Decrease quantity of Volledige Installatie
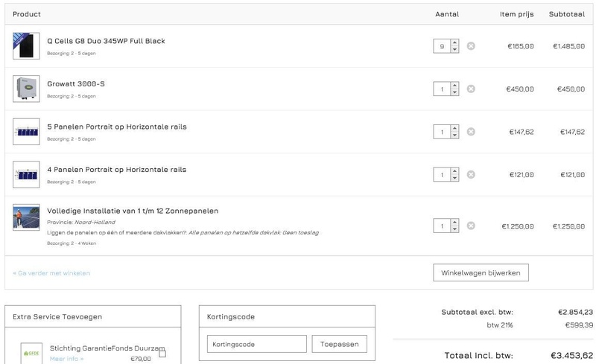Image resolution: width=596 pixels, height=364 pixels. [454, 229]
